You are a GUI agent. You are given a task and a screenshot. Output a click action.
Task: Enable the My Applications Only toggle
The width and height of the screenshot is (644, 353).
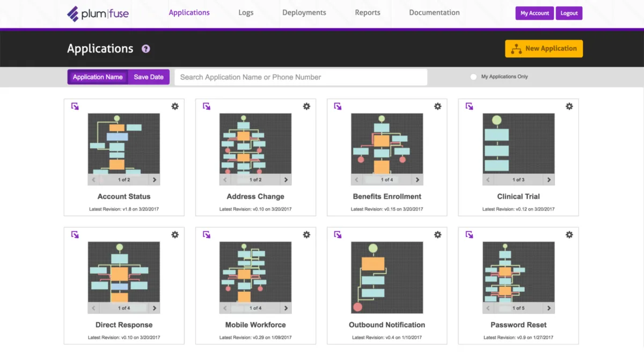(x=474, y=77)
